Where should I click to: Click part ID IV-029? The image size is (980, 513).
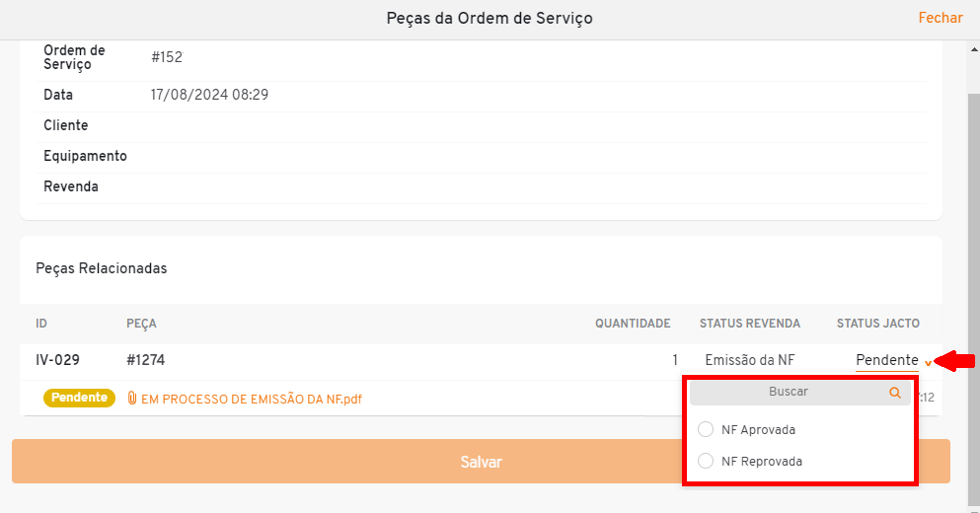tap(57, 360)
